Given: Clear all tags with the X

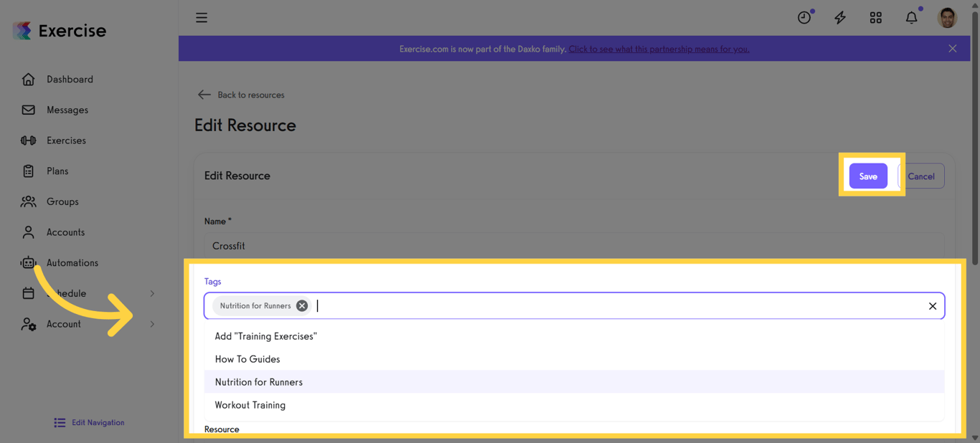Looking at the screenshot, I should tap(933, 306).
